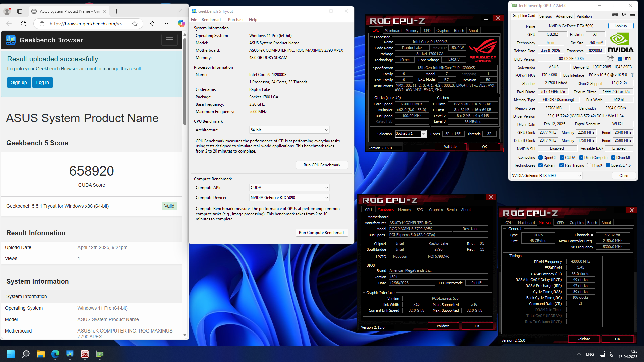Open Geekbench Browser hamburger menu
644x362 pixels.
pyautogui.click(x=169, y=40)
